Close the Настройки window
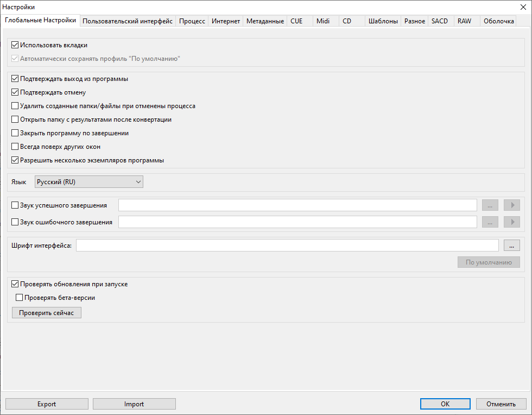532x415 pixels. [x=522, y=7]
